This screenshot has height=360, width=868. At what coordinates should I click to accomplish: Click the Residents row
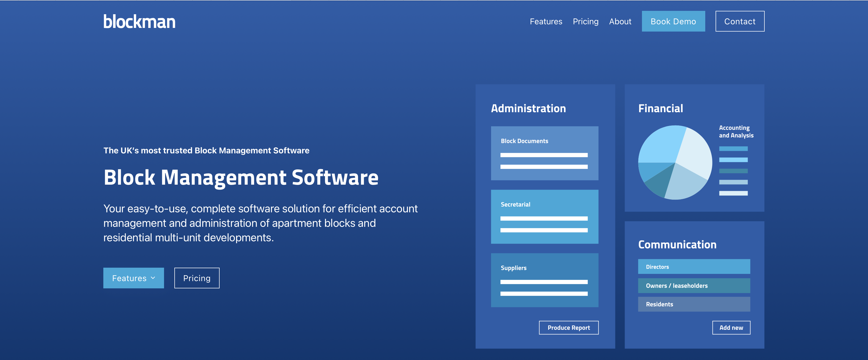click(694, 304)
